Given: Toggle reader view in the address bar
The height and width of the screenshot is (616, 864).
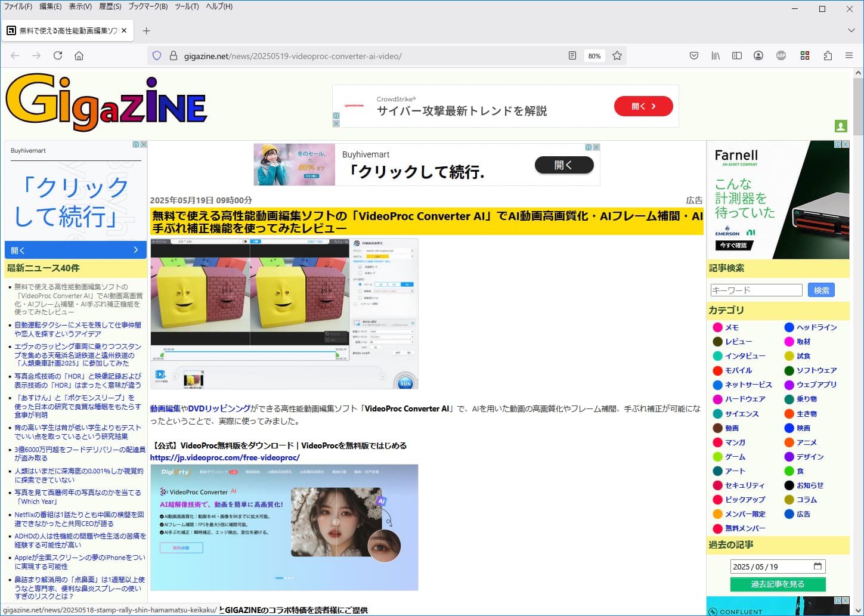Looking at the screenshot, I should [572, 55].
